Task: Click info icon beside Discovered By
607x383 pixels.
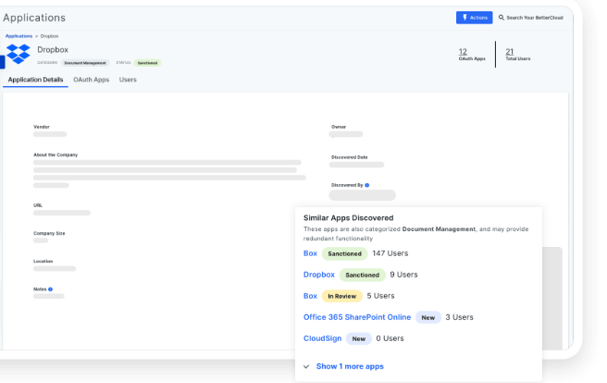Action: [367, 185]
